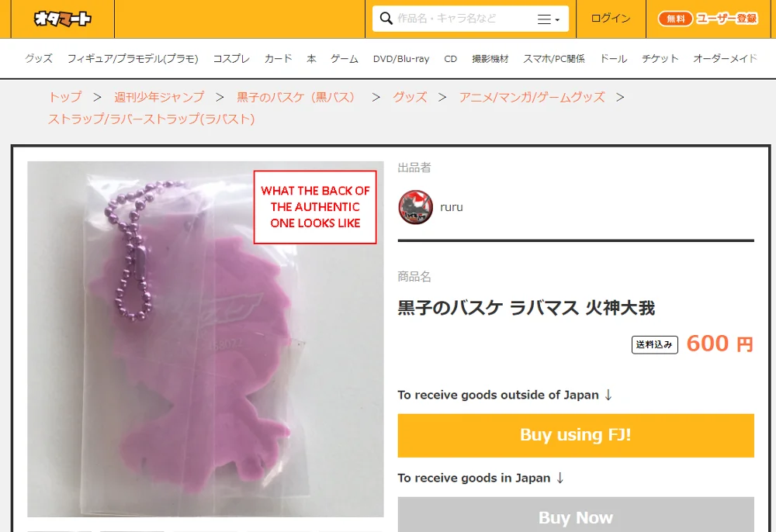776x532 pixels.
Task: Go to ストラップ/ラバーストラップ(ラバスト) in the breadcrumb
Action: (x=151, y=119)
